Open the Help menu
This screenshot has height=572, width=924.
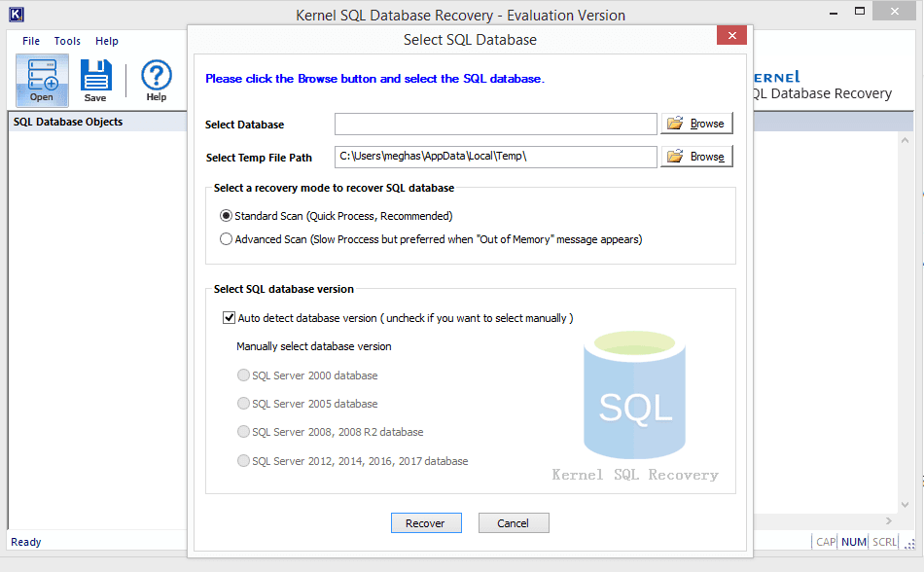point(107,41)
